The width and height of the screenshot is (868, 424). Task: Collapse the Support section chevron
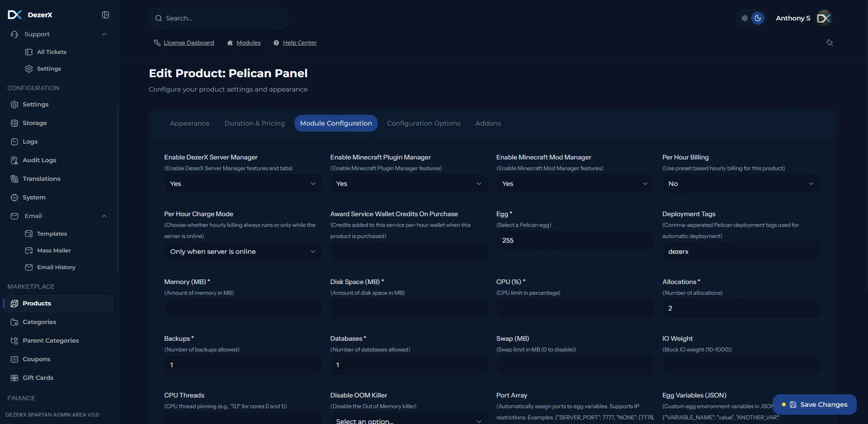pyautogui.click(x=104, y=34)
